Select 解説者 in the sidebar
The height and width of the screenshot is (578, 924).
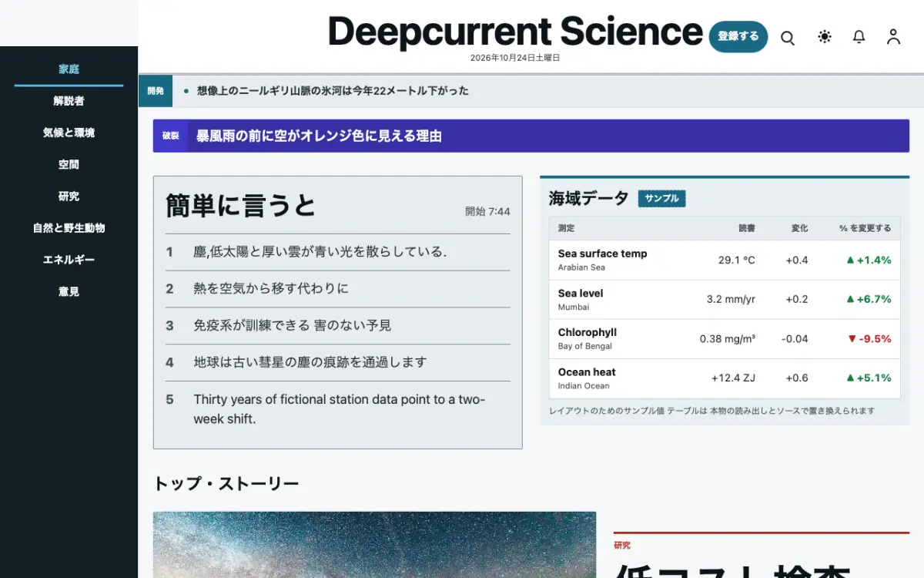[x=69, y=101]
